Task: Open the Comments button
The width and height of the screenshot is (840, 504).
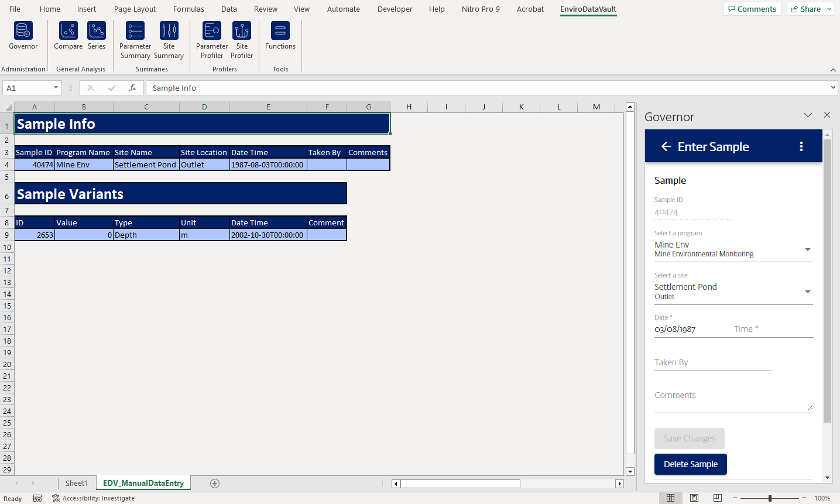Action: point(752,9)
